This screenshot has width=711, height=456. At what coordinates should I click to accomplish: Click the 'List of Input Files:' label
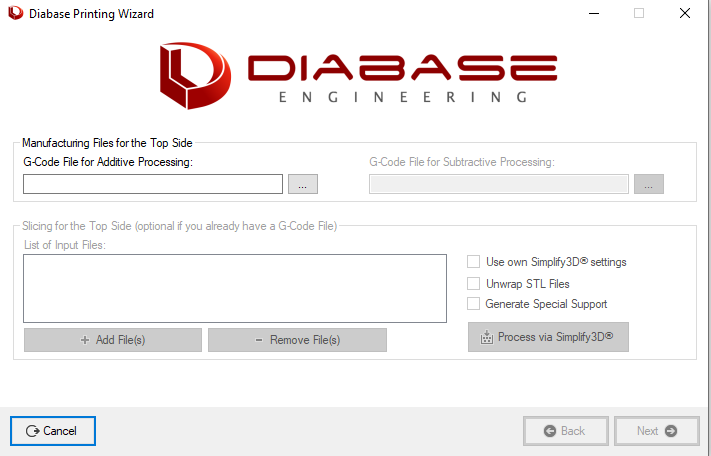tap(65, 245)
